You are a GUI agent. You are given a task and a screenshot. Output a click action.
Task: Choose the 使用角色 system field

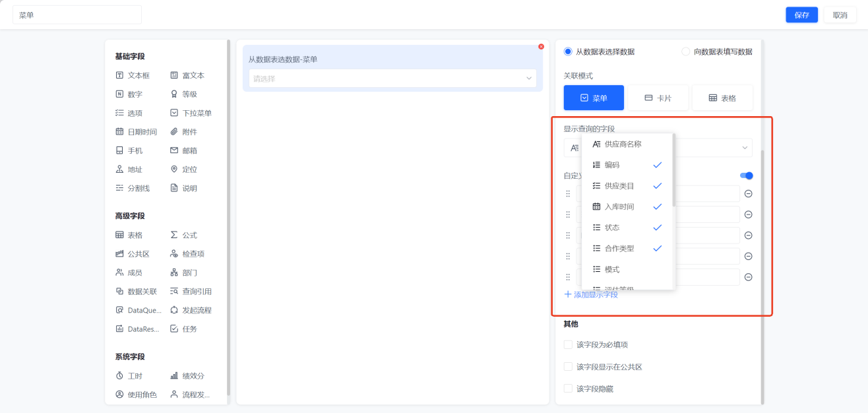[136, 395]
